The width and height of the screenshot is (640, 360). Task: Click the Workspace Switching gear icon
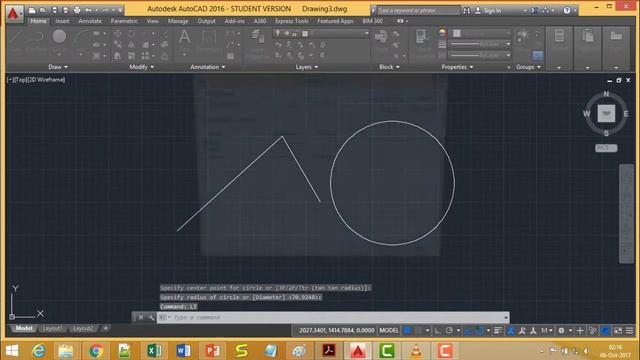pos(562,330)
